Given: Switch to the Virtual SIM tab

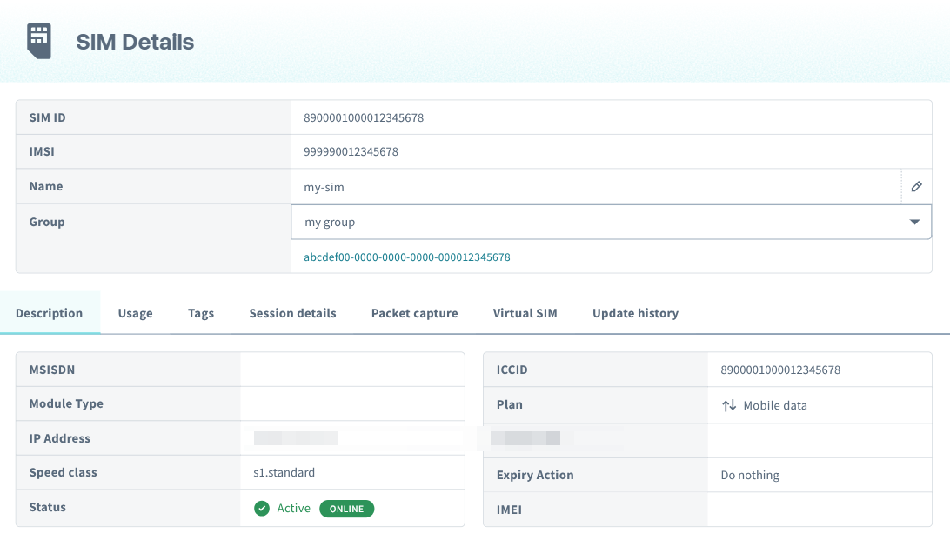Looking at the screenshot, I should pos(525,313).
